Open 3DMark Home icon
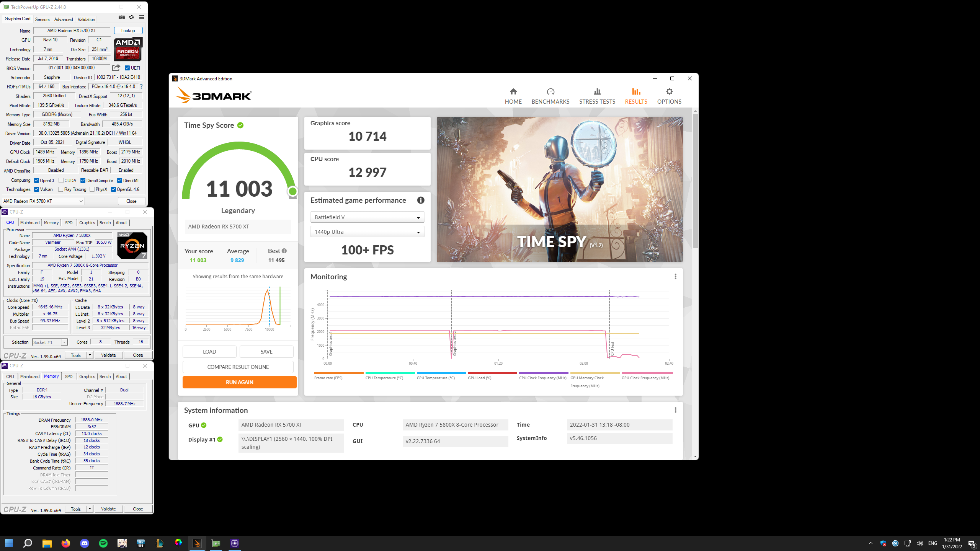This screenshot has width=980, height=551. [513, 91]
